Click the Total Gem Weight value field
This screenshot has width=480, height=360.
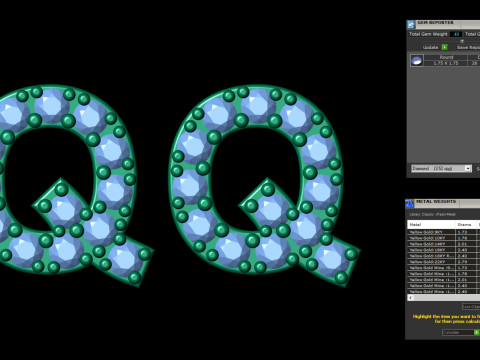456,34
